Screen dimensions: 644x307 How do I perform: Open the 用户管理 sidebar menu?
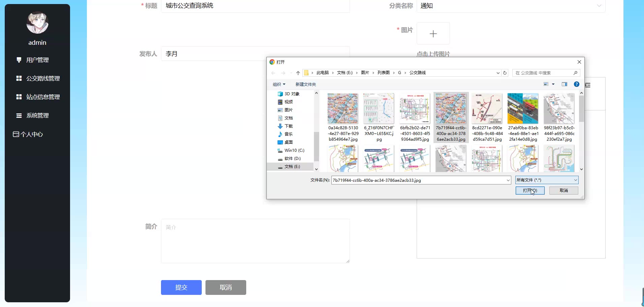pos(37,60)
